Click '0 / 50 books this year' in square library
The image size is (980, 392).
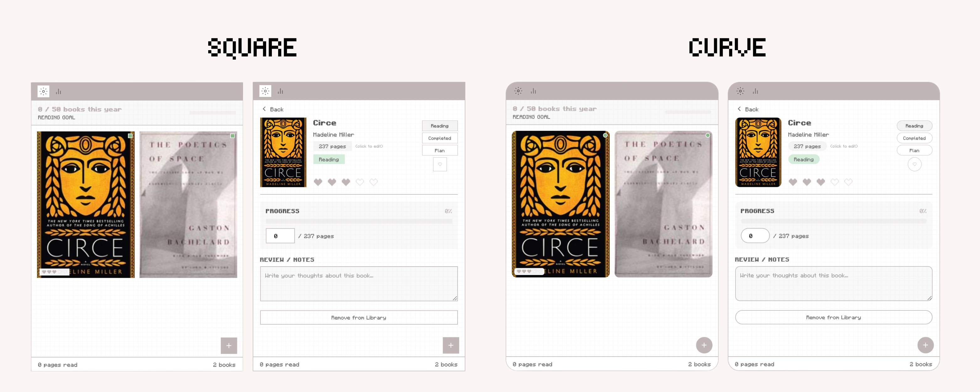80,109
